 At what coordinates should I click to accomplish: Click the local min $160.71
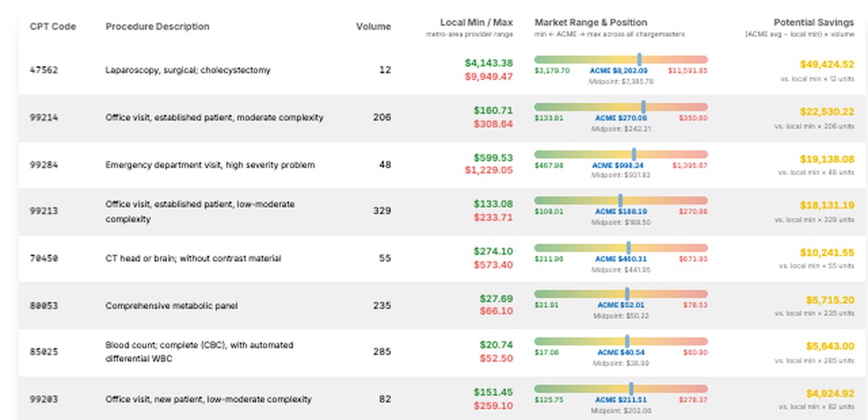click(x=494, y=110)
